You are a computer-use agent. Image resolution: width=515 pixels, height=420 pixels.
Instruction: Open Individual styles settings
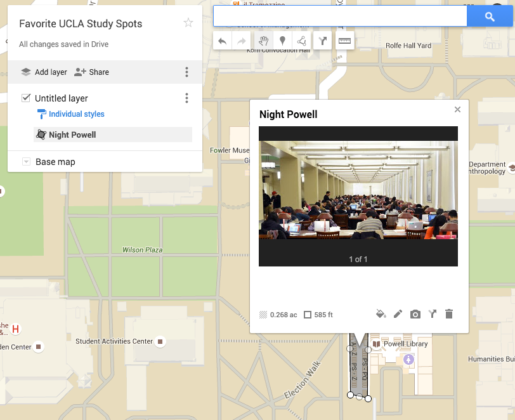tap(76, 114)
